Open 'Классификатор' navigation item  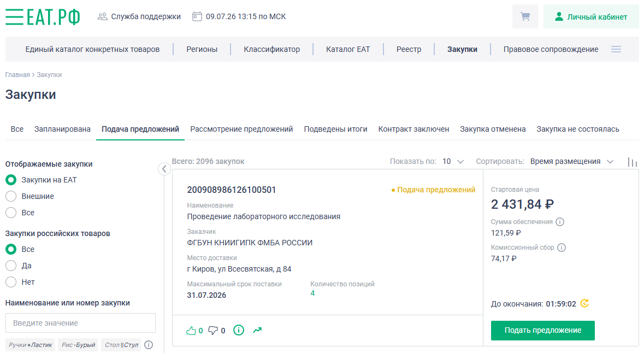(272, 49)
